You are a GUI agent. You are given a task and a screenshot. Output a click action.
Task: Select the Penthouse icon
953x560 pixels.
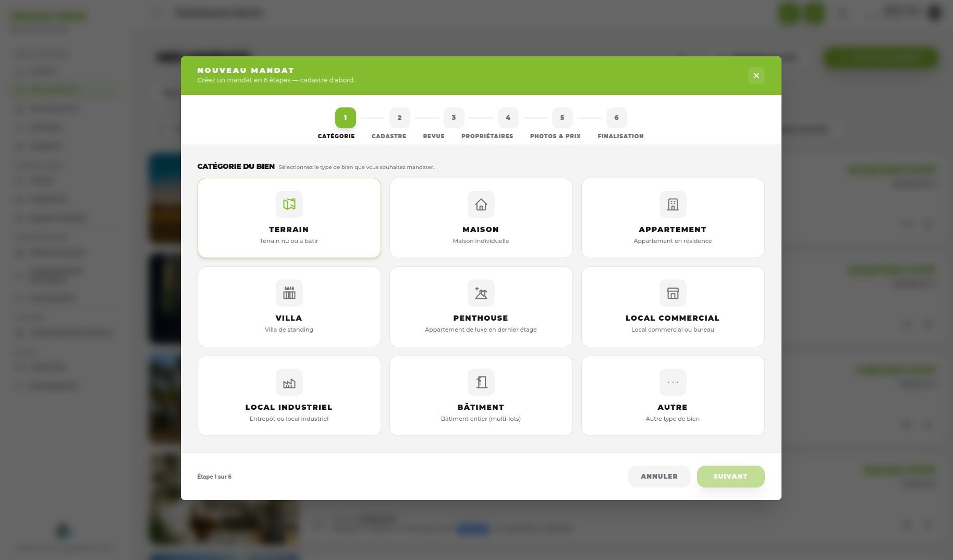[x=481, y=293]
